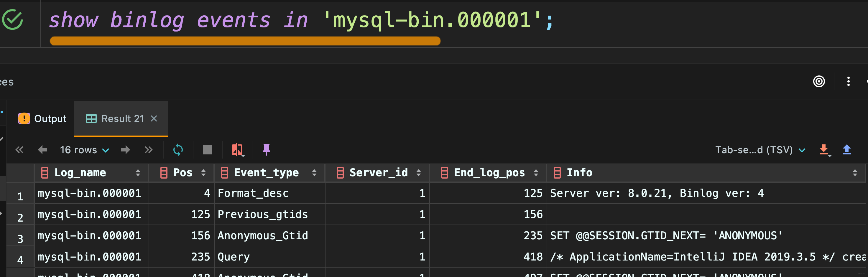Go to next page of results
This screenshot has height=277, width=868.
click(125, 150)
